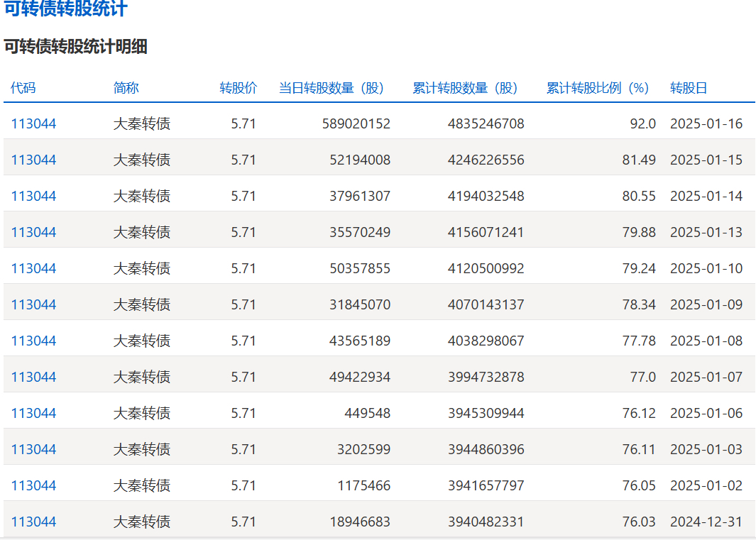Select cumulative ratio 80.55
Viewport: 756px width, 540px height.
point(639,197)
